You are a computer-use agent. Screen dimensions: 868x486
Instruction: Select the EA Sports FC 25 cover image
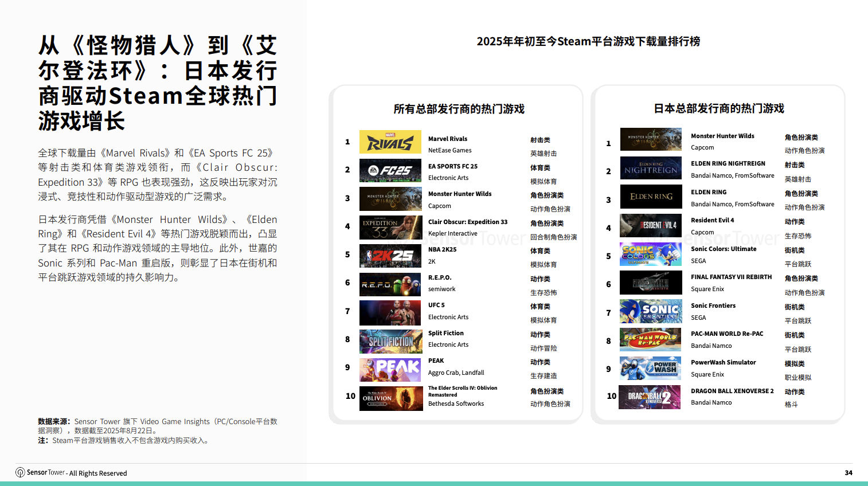(390, 170)
